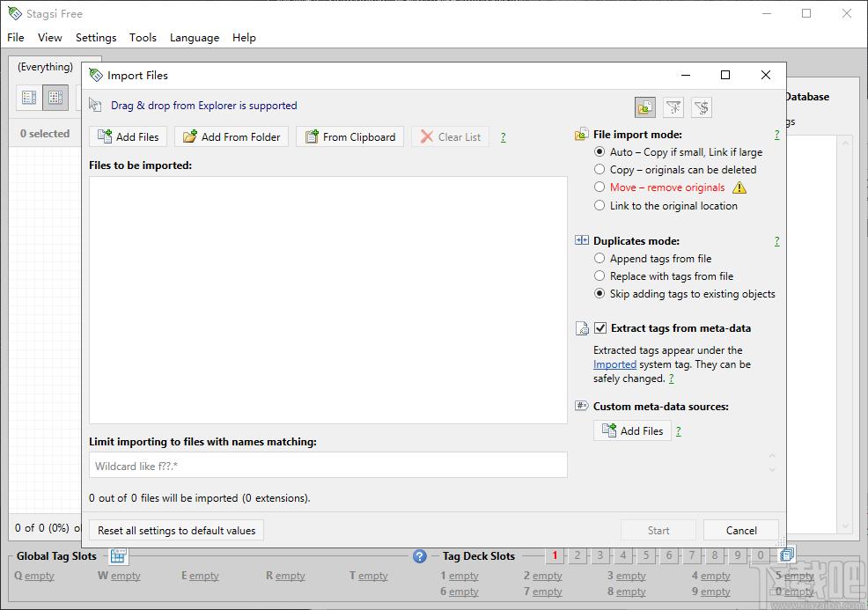Click the wildcard name filter field

[x=328, y=465]
